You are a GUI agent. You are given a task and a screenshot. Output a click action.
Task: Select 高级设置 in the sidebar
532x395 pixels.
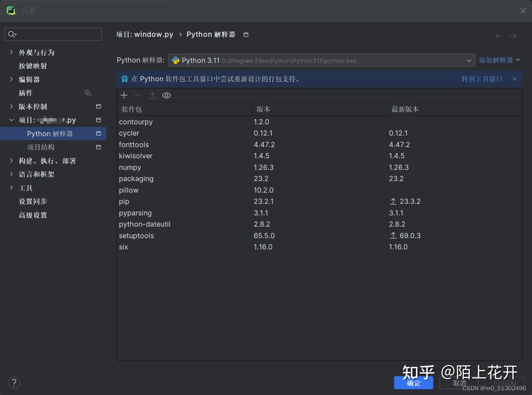[33, 215]
